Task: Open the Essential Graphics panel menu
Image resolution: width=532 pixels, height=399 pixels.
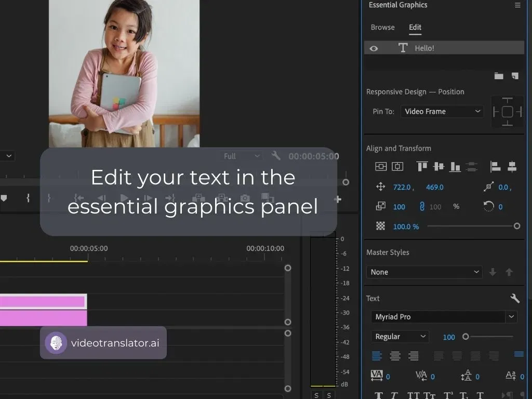Action: (517, 5)
